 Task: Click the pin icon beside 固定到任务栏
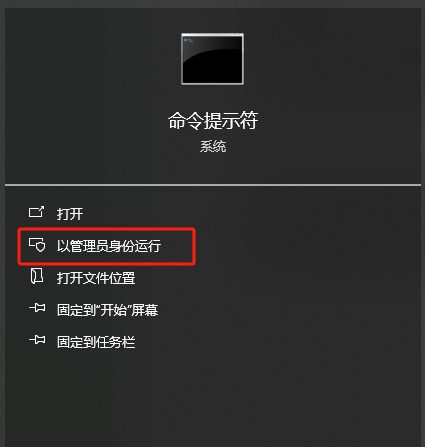click(37, 340)
